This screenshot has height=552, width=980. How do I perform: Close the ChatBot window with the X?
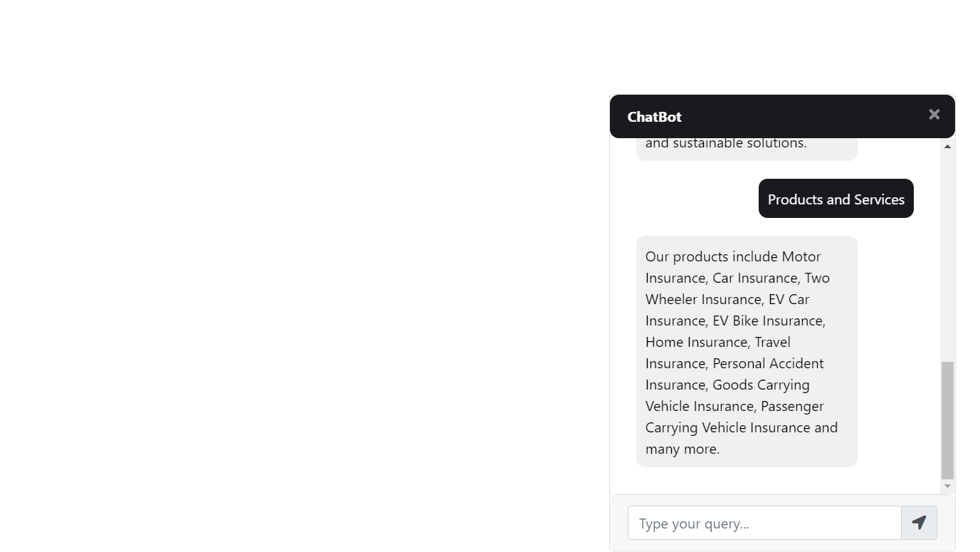pos(934,115)
